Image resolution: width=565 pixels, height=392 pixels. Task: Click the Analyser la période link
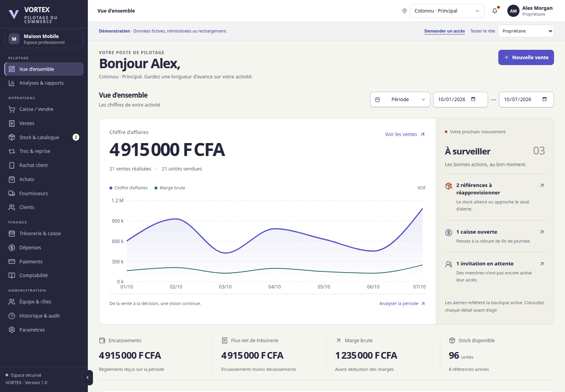point(402,304)
